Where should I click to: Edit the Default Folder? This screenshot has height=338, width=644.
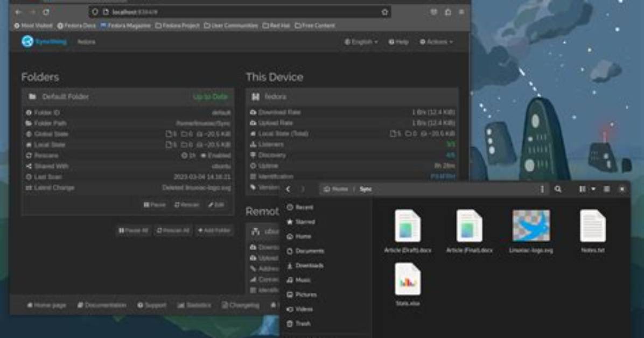coord(216,205)
